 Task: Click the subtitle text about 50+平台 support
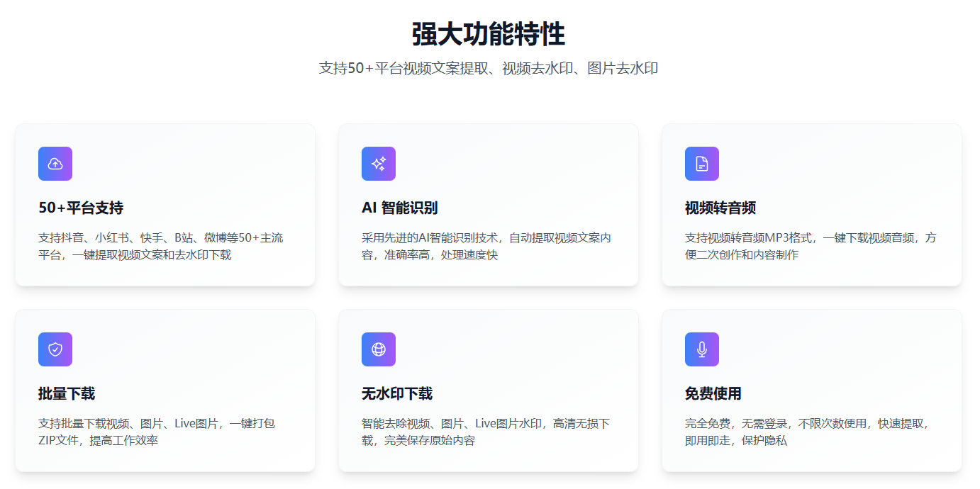coord(489,68)
